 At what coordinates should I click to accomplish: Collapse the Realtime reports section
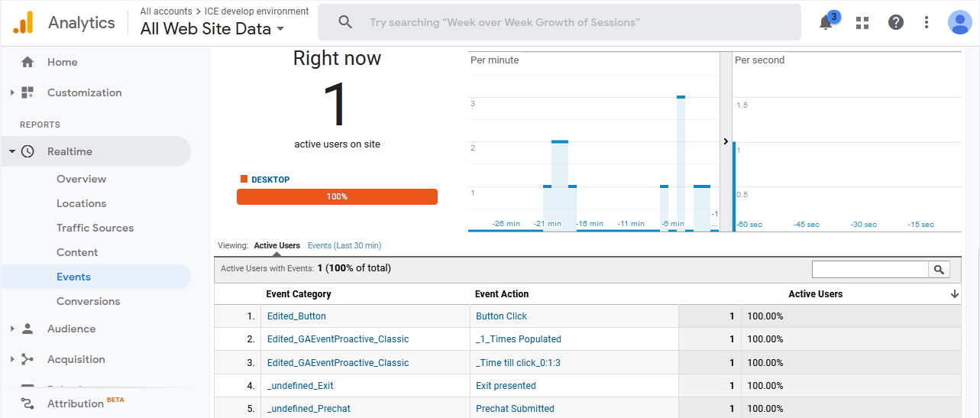[12, 151]
